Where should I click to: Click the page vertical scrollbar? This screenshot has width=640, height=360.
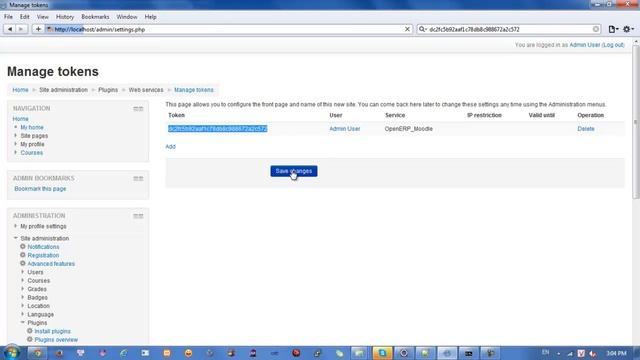[636, 122]
